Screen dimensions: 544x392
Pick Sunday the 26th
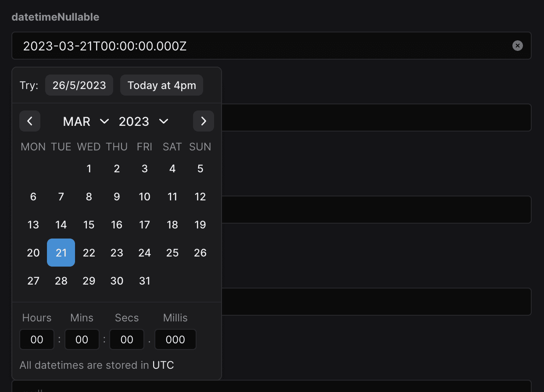click(x=200, y=253)
